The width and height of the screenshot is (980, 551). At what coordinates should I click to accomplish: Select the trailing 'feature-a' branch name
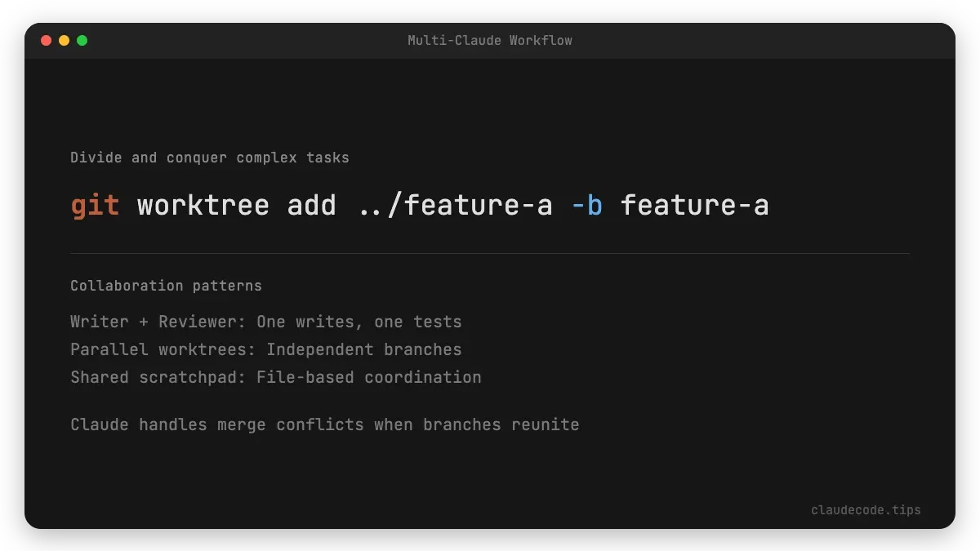pos(695,205)
